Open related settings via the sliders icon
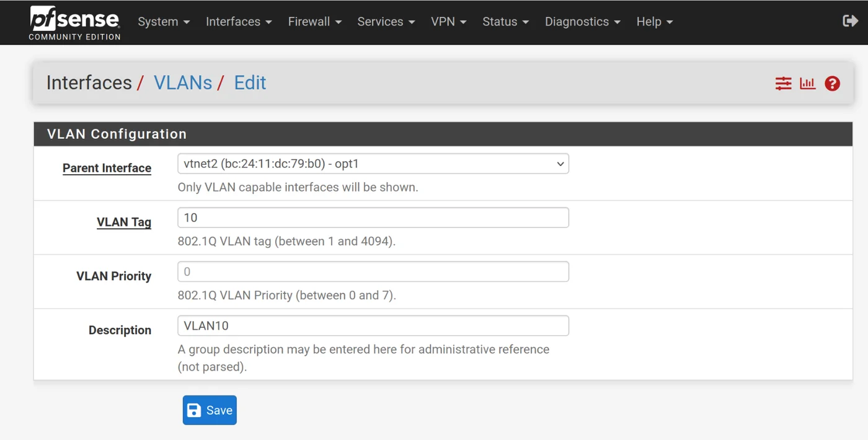The height and width of the screenshot is (440, 868). pyautogui.click(x=782, y=83)
